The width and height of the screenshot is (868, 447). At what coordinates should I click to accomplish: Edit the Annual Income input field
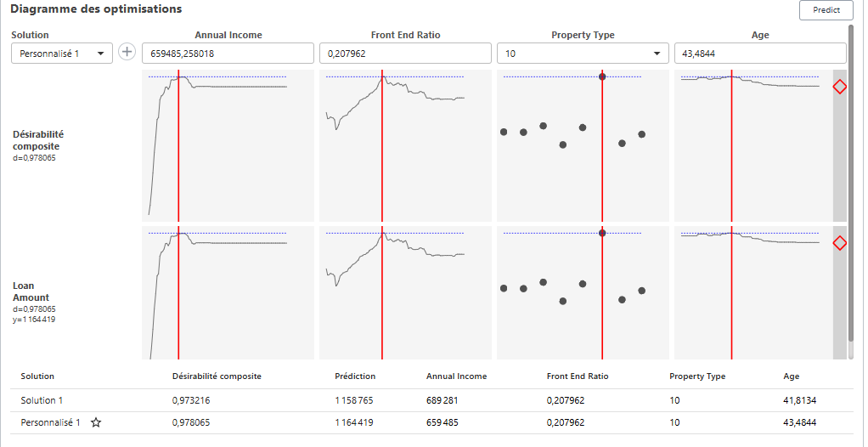point(228,54)
